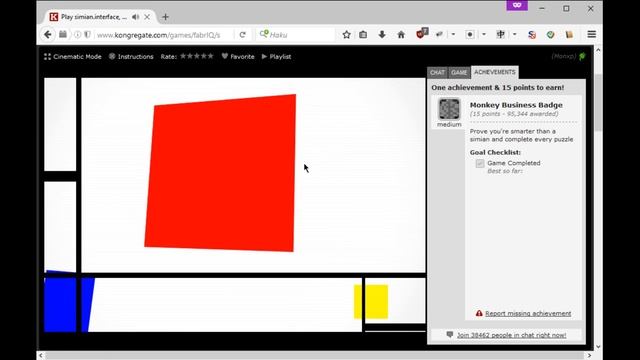Open a new tab with the plus button
This screenshot has width=640, height=360.
tap(165, 17)
